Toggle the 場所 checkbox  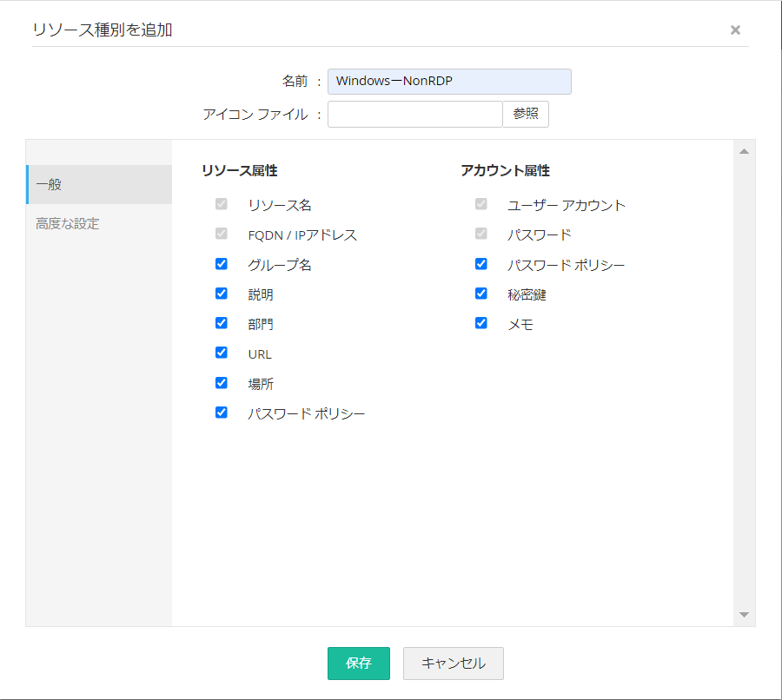(222, 383)
